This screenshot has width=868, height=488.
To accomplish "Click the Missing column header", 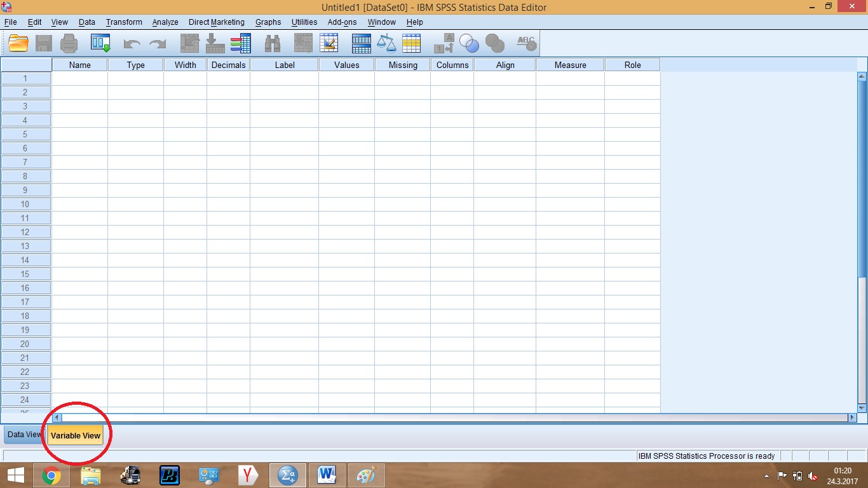I will (x=403, y=65).
